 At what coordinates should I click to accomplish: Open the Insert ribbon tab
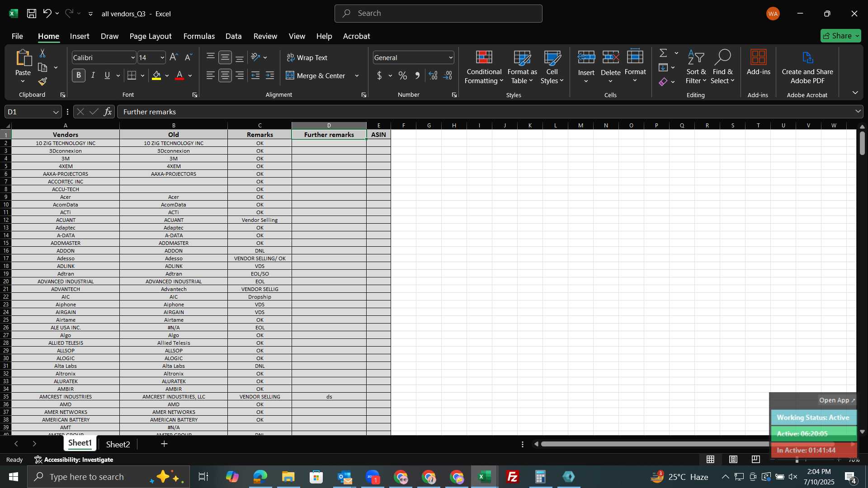[80, 36]
